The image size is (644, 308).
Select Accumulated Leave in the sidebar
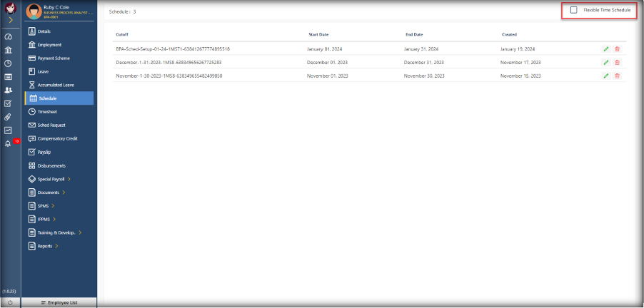click(x=56, y=85)
